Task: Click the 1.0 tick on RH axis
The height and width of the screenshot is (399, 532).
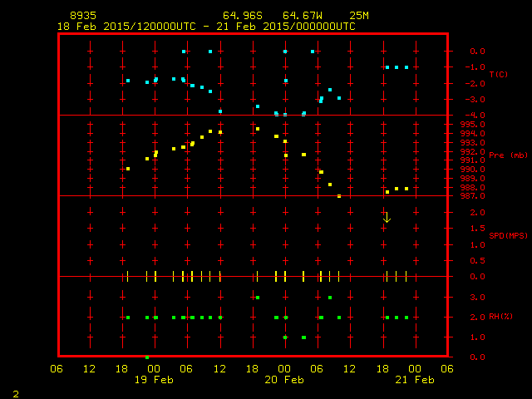Action: [x=477, y=337]
